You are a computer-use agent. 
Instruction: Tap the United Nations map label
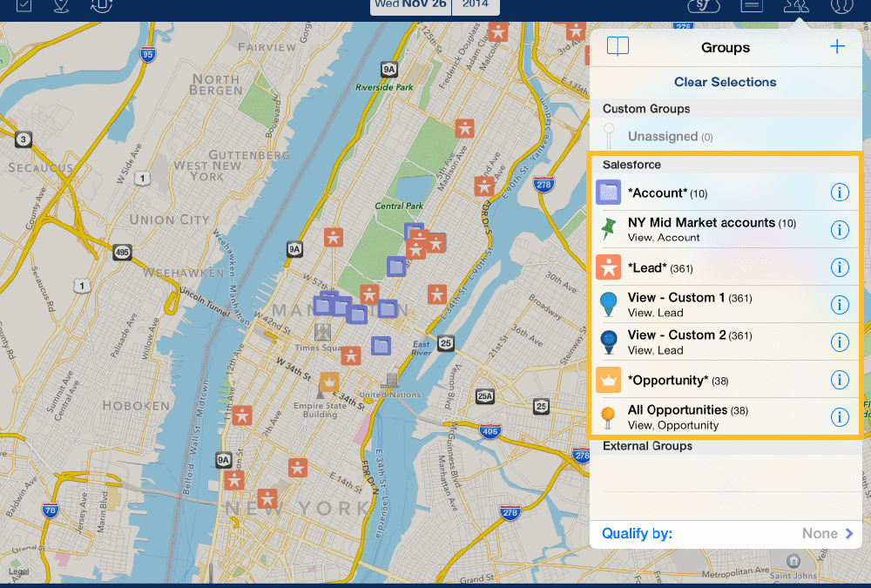(389, 395)
